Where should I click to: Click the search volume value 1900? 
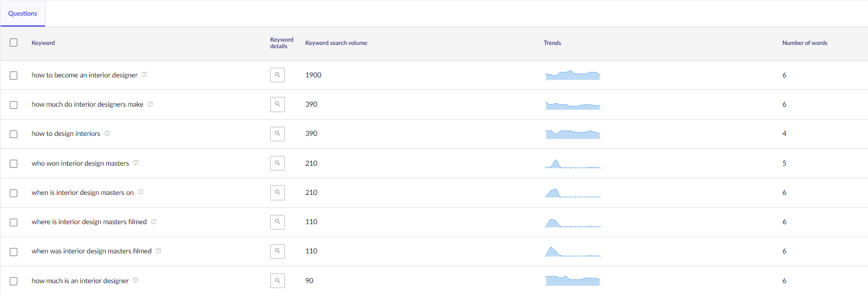pos(314,75)
